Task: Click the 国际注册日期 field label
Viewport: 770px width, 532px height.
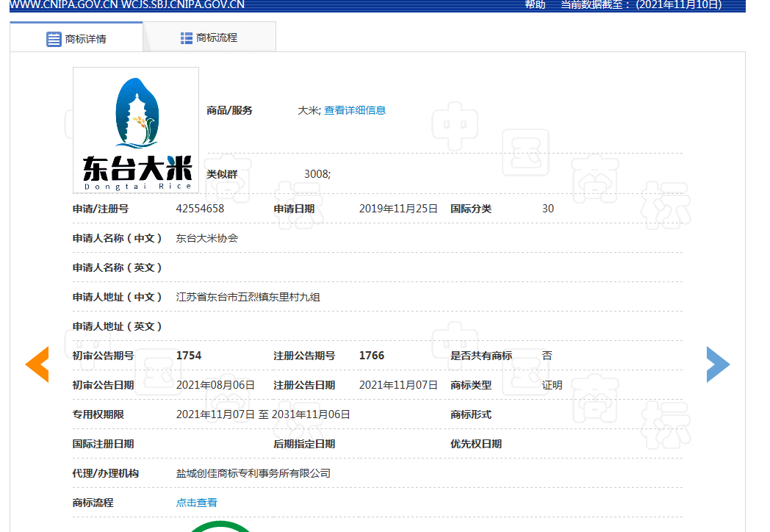Action: click(103, 444)
